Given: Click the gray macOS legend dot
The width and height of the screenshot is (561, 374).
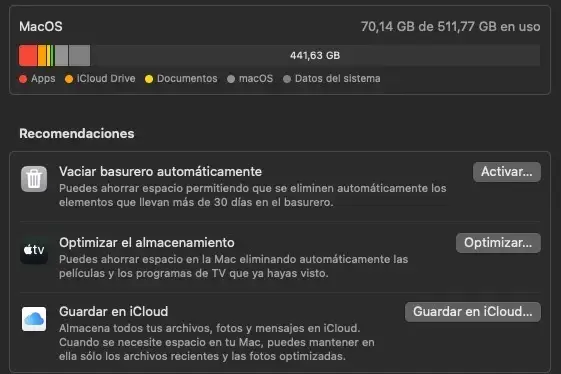Looking at the screenshot, I should click(x=231, y=79).
